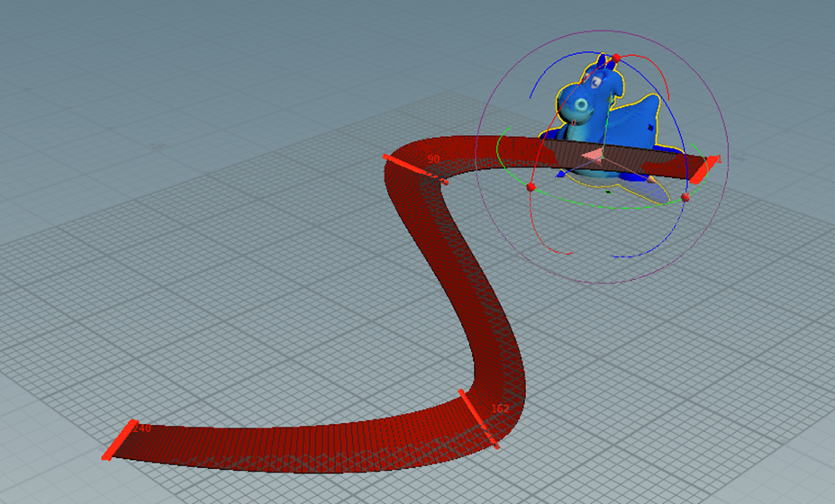The width and height of the screenshot is (835, 504).
Task: Click the "1" frame label at path start
Action: (719, 159)
